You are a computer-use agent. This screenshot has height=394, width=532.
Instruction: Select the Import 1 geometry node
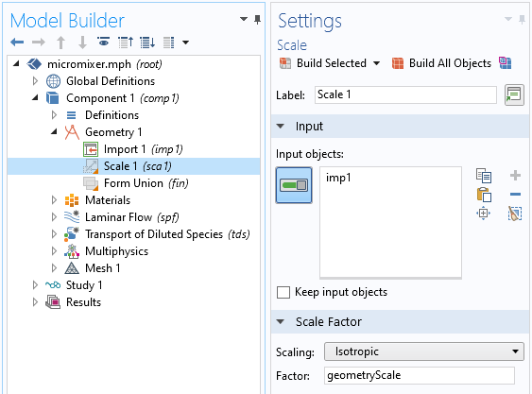pos(133,149)
